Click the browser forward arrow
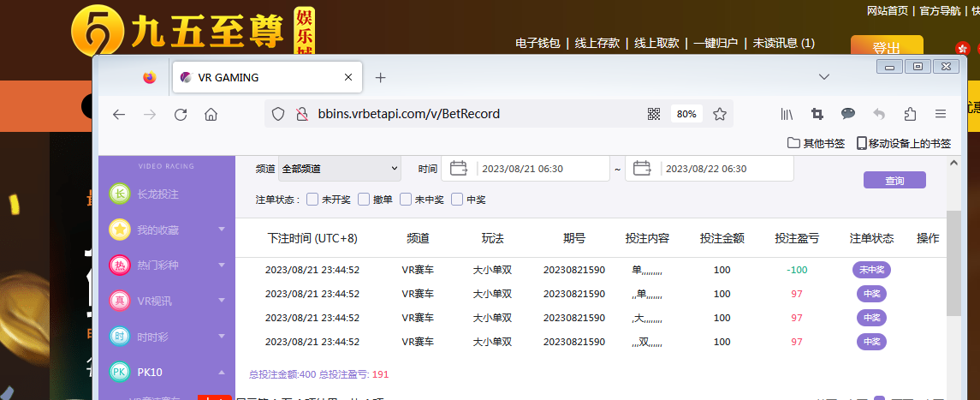Screen dimensions: 980x400 click(x=150, y=114)
